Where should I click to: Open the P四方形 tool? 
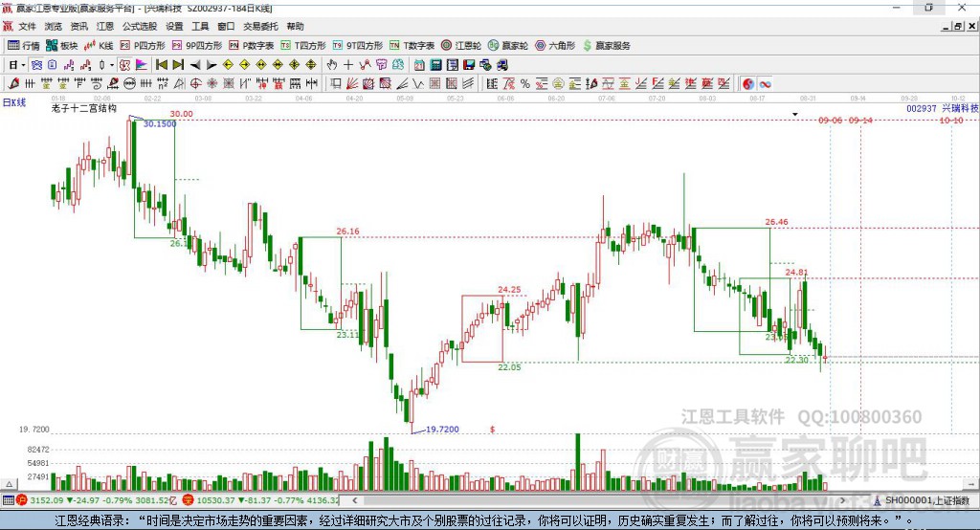[143, 46]
